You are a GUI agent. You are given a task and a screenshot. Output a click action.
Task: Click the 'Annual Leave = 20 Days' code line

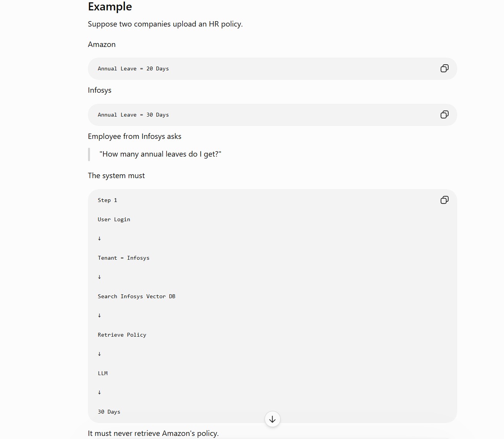tap(133, 68)
